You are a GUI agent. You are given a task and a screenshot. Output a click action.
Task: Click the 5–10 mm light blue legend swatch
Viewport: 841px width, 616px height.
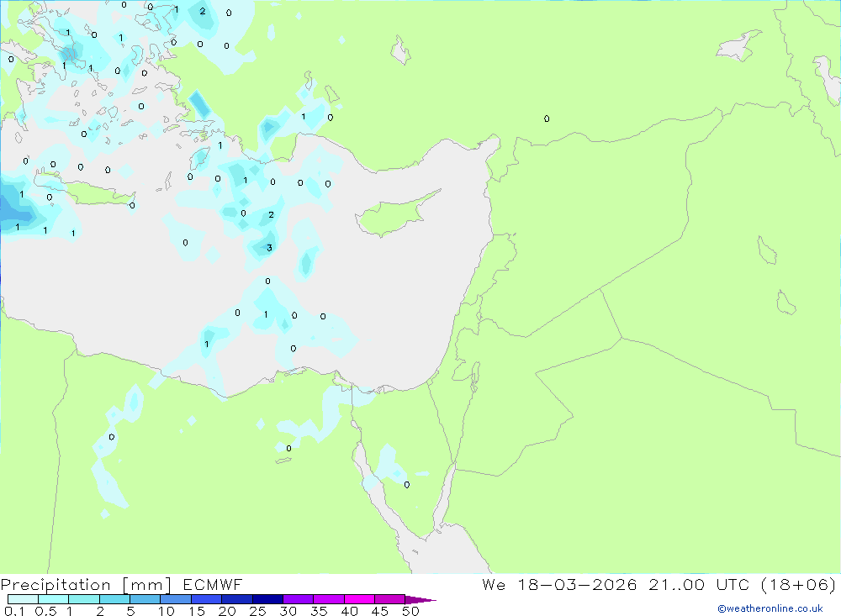[145, 599]
